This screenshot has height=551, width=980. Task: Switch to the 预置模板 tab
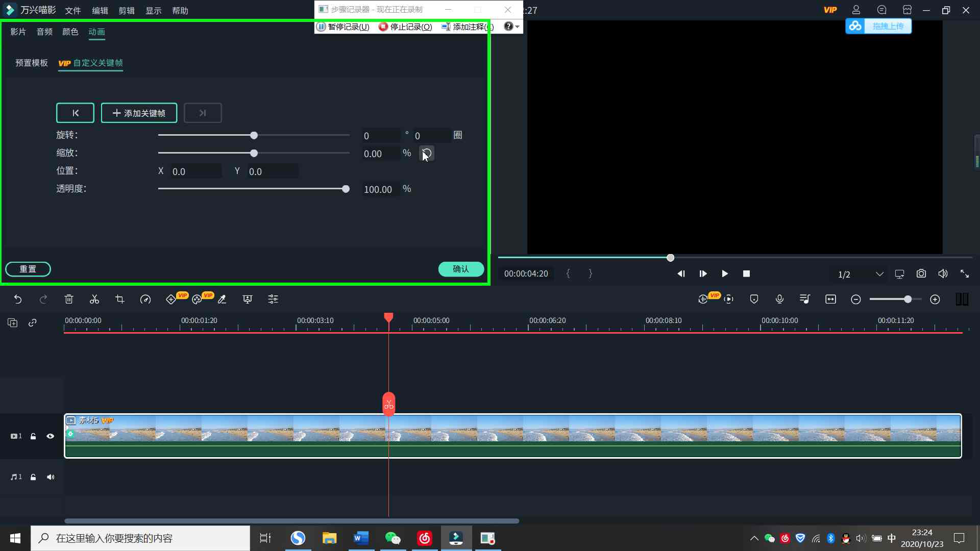click(32, 63)
